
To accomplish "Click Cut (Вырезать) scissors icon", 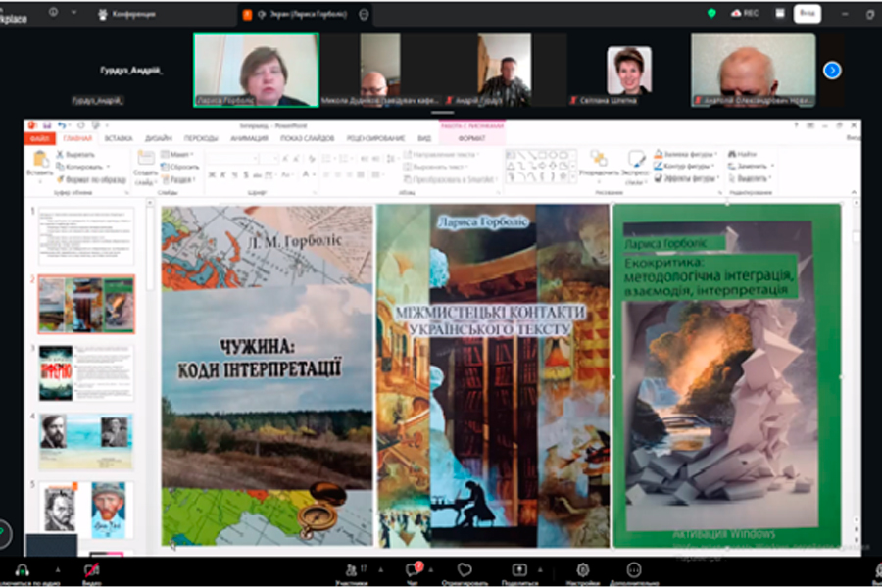I will tap(60, 154).
